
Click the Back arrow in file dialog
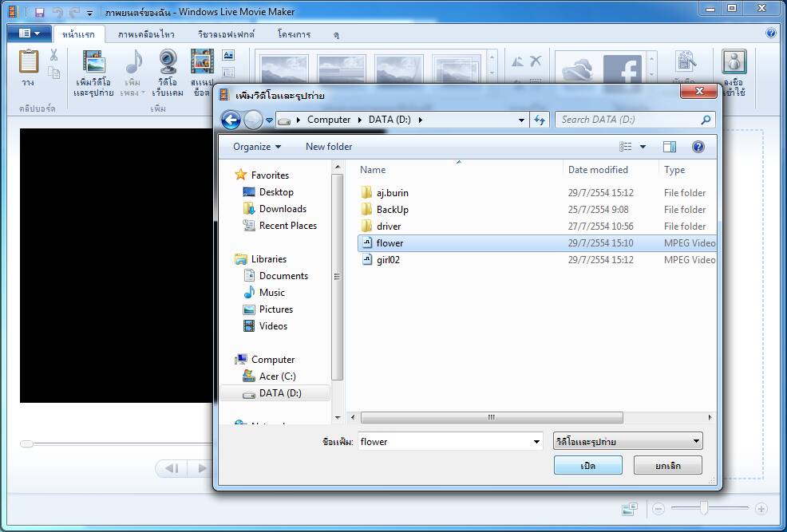[231, 120]
